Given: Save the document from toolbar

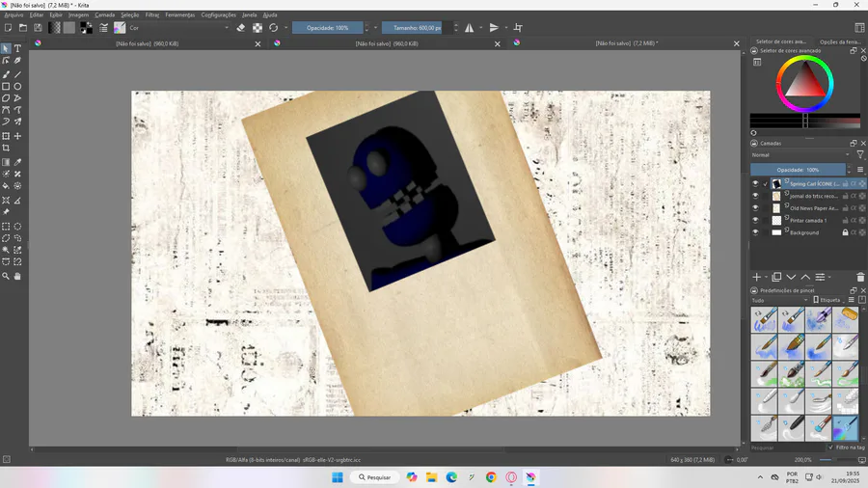Looking at the screenshot, I should coord(38,28).
